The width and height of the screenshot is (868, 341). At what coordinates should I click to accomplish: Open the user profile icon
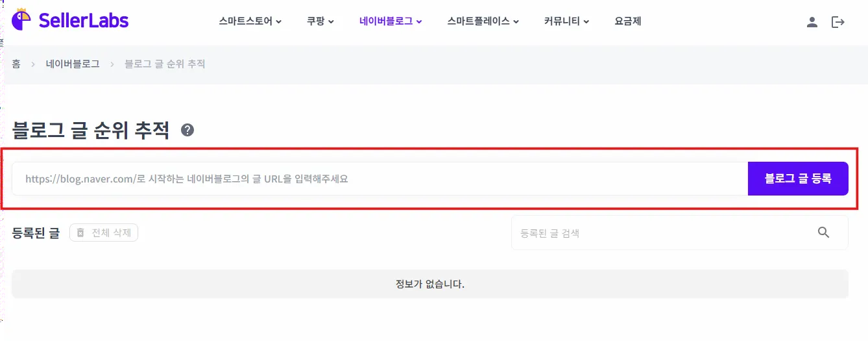pyautogui.click(x=812, y=21)
